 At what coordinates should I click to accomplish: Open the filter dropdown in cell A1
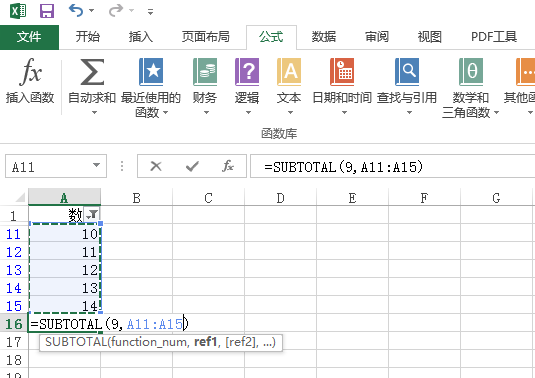pyautogui.click(x=92, y=215)
